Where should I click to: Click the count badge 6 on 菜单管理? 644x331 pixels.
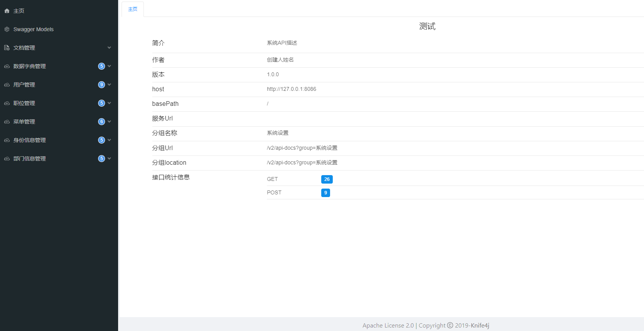pyautogui.click(x=102, y=122)
